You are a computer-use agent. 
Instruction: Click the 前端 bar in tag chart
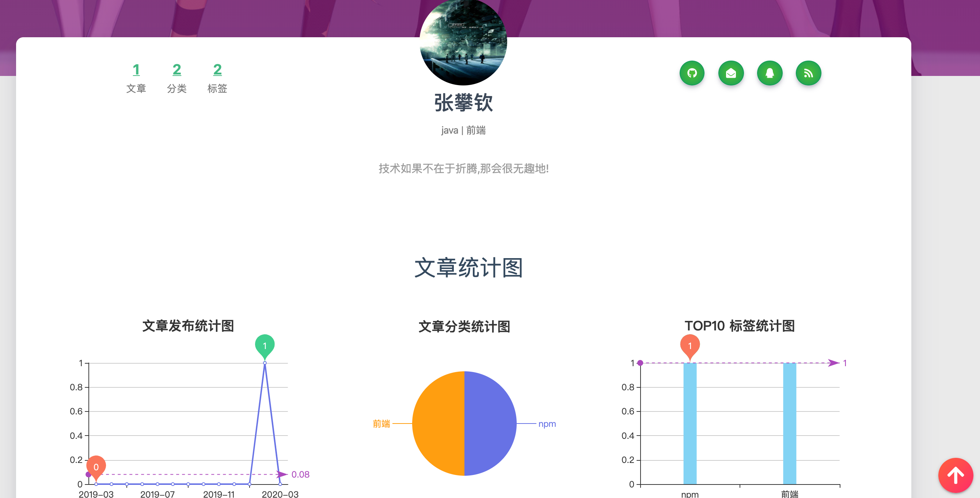coord(789,424)
